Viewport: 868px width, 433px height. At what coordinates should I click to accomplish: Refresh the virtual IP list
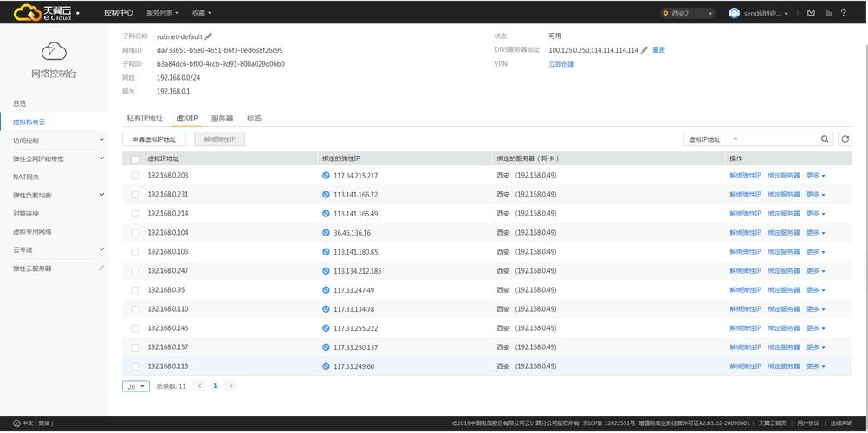845,139
